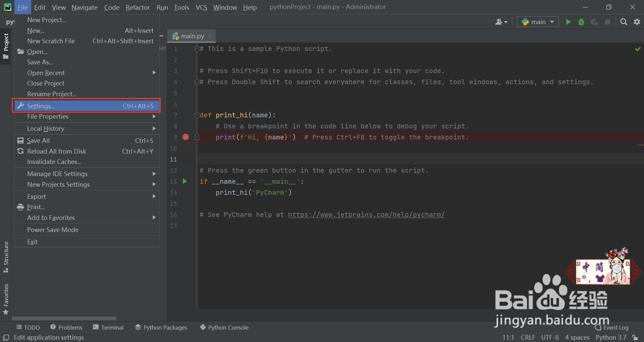Viewport: 644px width, 342px height.
Task: Change the 4 spaces indent setting
Action: (x=577, y=337)
